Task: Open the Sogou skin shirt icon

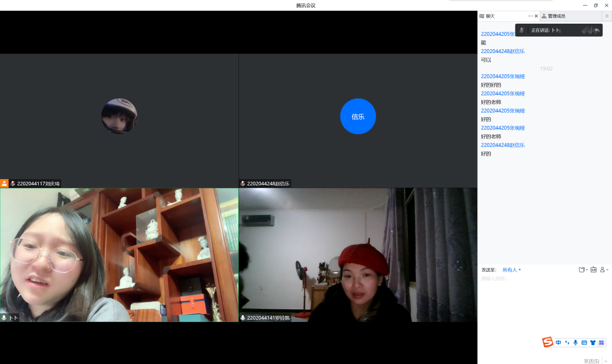Action: pyautogui.click(x=593, y=343)
